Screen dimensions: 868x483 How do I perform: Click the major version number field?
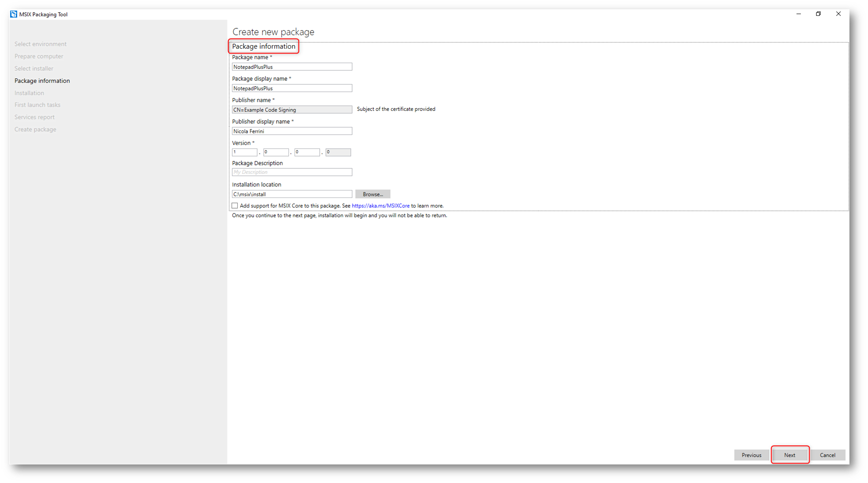click(x=244, y=152)
